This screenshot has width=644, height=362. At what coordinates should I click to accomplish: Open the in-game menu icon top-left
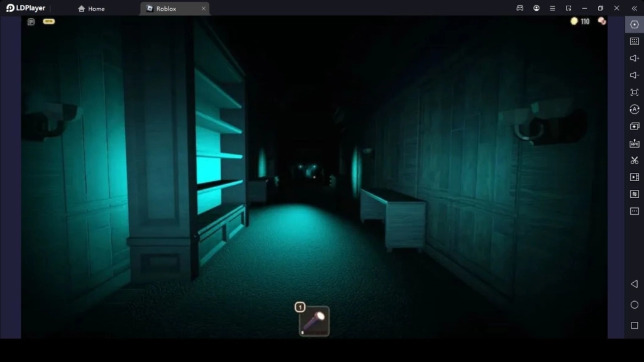(x=31, y=22)
